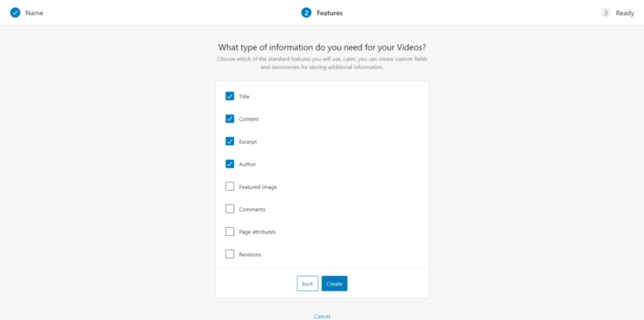
Task: Disable the Excerpt feature checkbox
Action: coord(230,142)
